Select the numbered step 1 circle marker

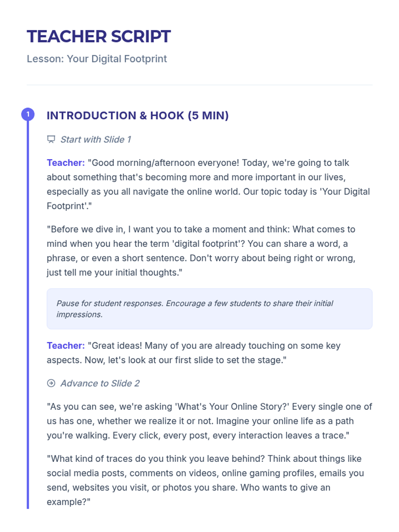click(x=28, y=114)
